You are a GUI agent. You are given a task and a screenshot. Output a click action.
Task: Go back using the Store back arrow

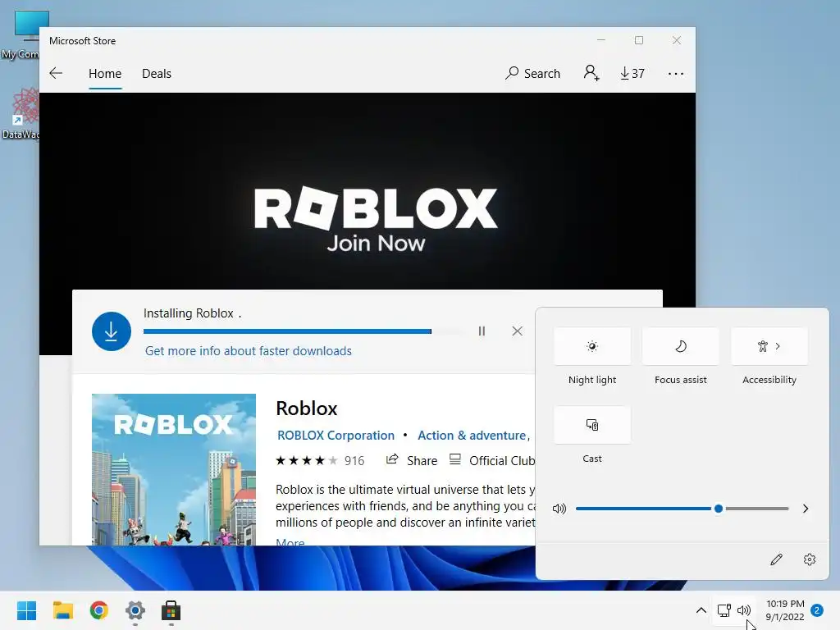(x=56, y=73)
